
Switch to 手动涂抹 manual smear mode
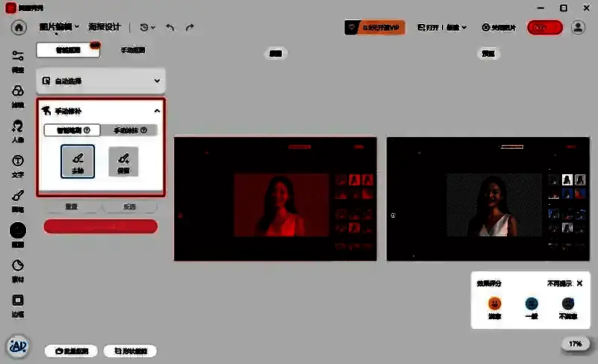pyautogui.click(x=130, y=130)
